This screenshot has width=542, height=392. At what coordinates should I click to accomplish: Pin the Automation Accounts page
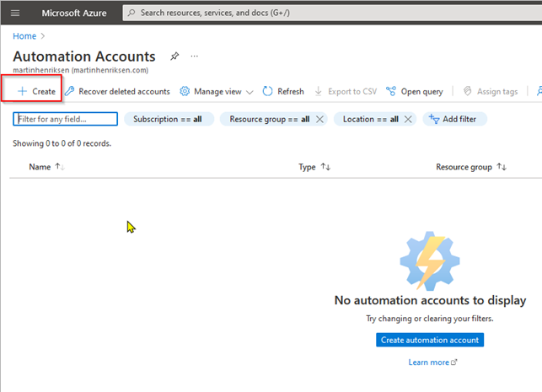pyautogui.click(x=174, y=56)
